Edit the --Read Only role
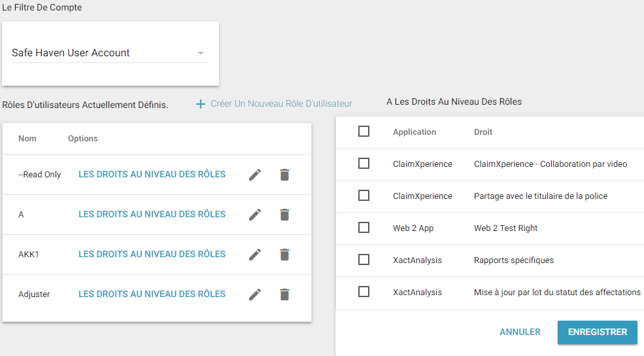644x356 pixels. [x=255, y=175]
